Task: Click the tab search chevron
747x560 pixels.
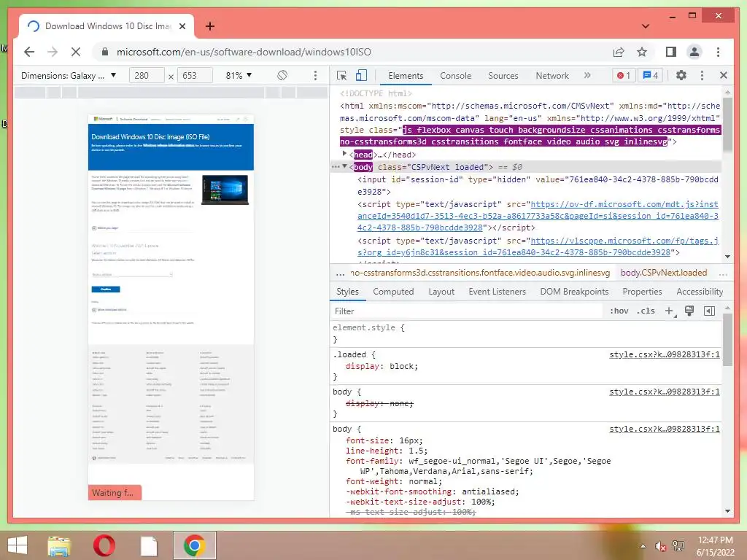Action: tap(645, 26)
